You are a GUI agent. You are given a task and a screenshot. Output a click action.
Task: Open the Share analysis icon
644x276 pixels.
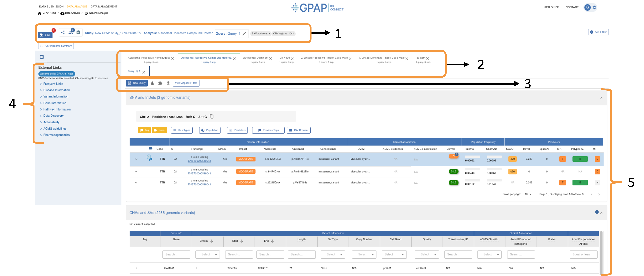(x=63, y=33)
